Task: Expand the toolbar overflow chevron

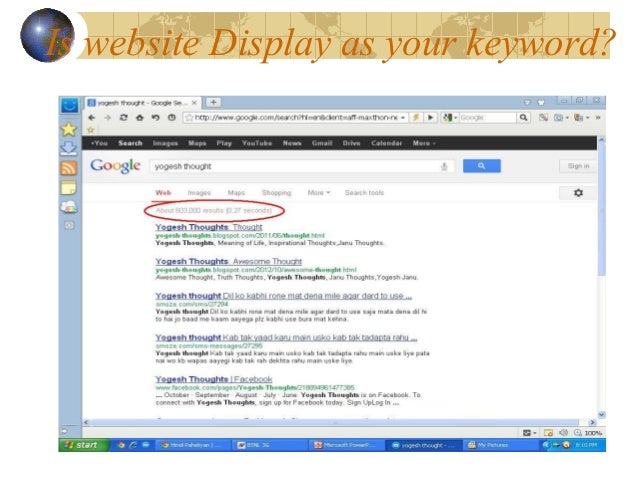Action: 598,118
